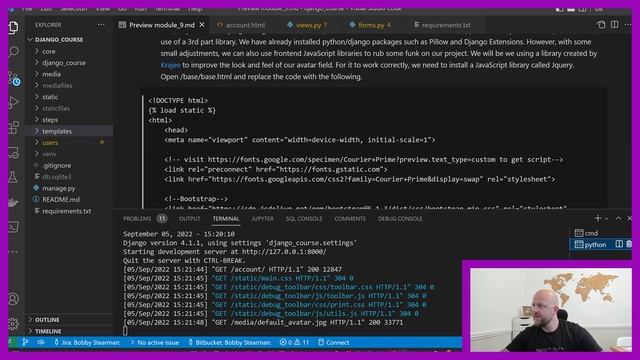The image size is (640, 360).
Task: Open the Remote Explorer view icon
Action: 13,153
